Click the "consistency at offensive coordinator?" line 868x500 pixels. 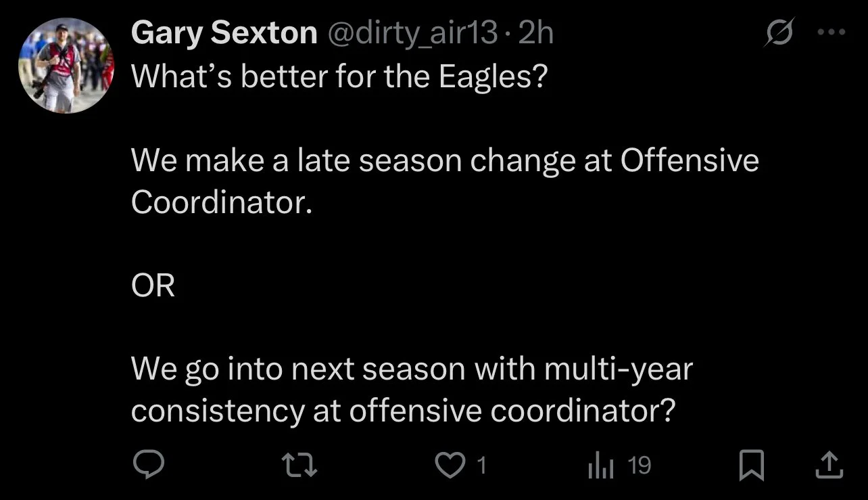[x=403, y=411]
